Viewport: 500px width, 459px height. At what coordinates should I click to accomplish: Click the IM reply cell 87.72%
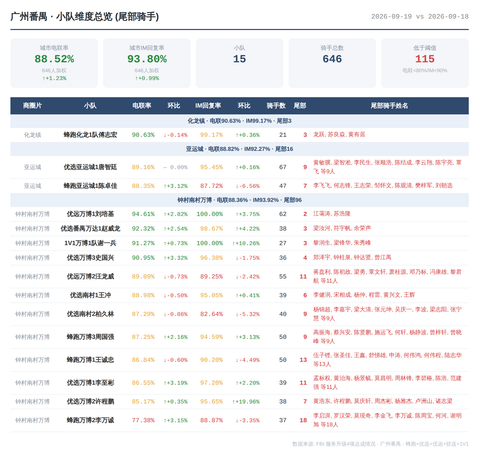(x=211, y=186)
